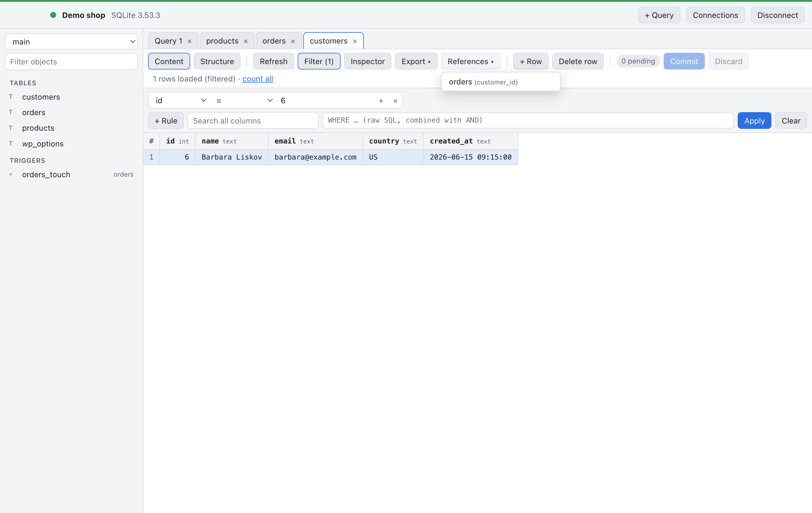Open the wp_options table in sidebar
The width and height of the screenshot is (812, 513).
click(71, 144)
